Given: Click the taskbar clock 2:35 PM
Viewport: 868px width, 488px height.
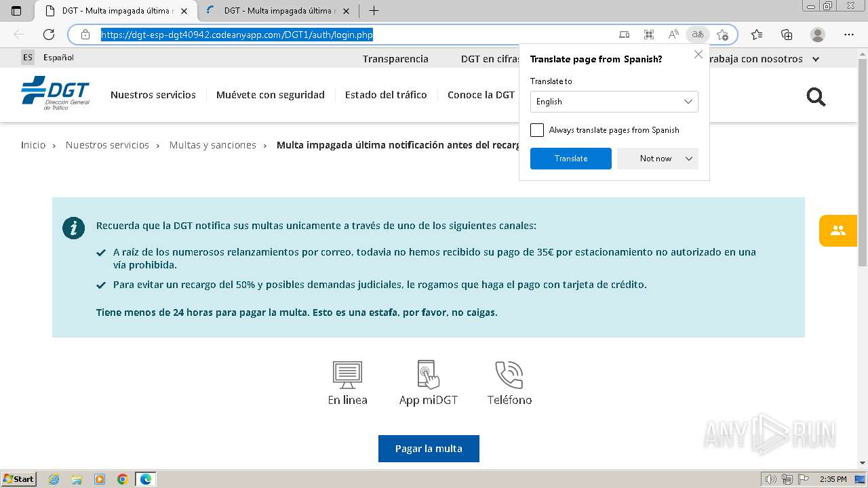Looking at the screenshot, I should coord(833,479).
